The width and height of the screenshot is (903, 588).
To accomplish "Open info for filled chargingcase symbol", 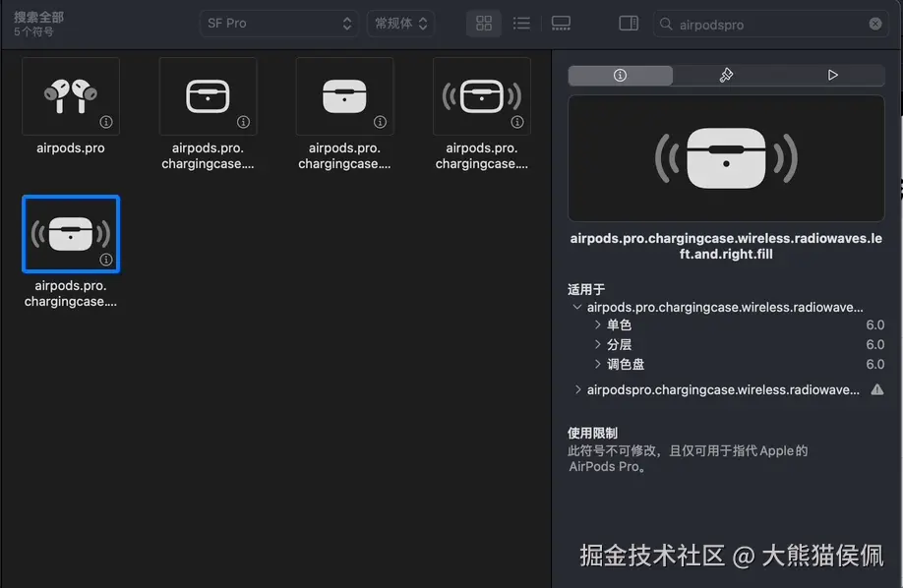I will pos(380,122).
